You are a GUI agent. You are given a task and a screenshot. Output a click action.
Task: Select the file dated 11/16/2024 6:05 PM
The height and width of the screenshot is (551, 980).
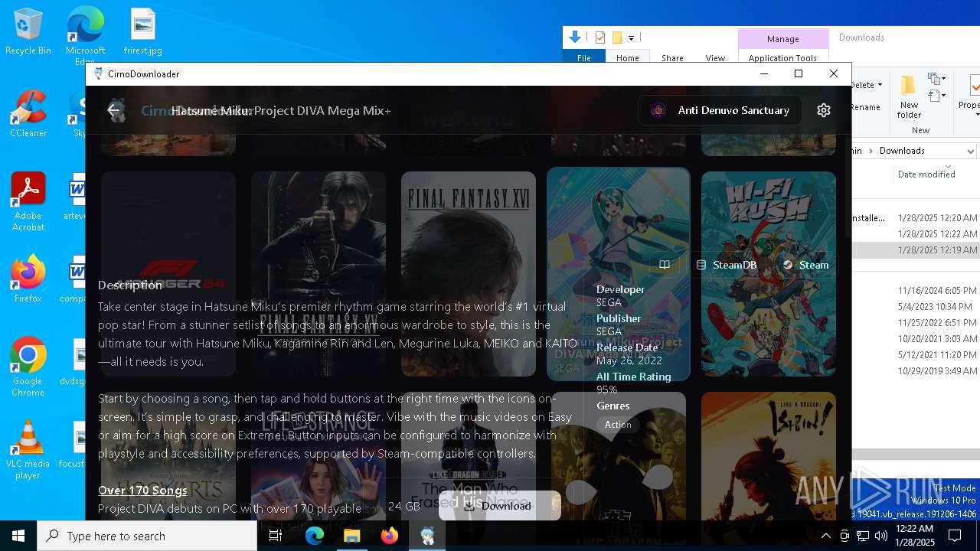click(x=916, y=291)
